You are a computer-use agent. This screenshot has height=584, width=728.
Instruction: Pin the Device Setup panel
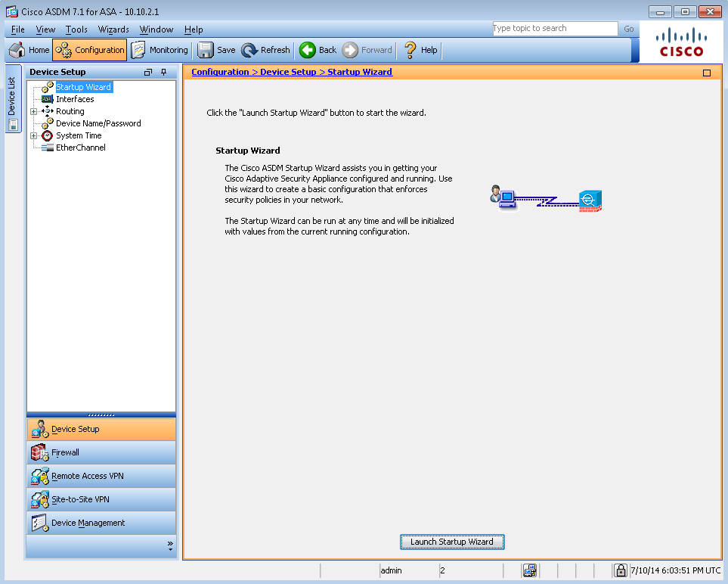164,73
